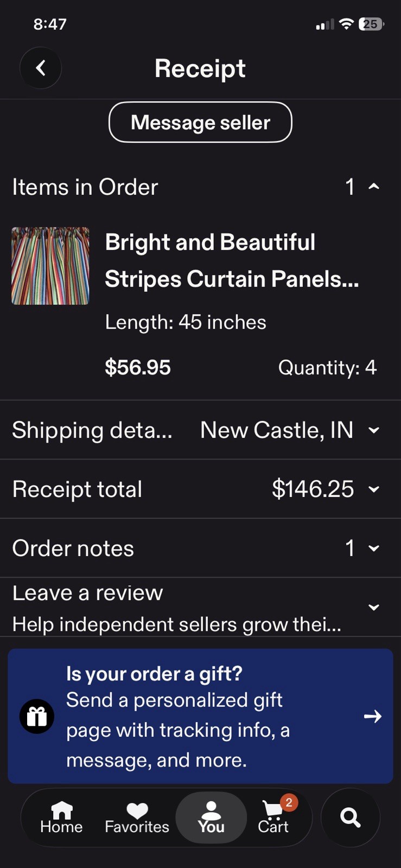Tap the Wi-Fi status icon
Viewport: 401px width, 868px height.
tap(346, 24)
